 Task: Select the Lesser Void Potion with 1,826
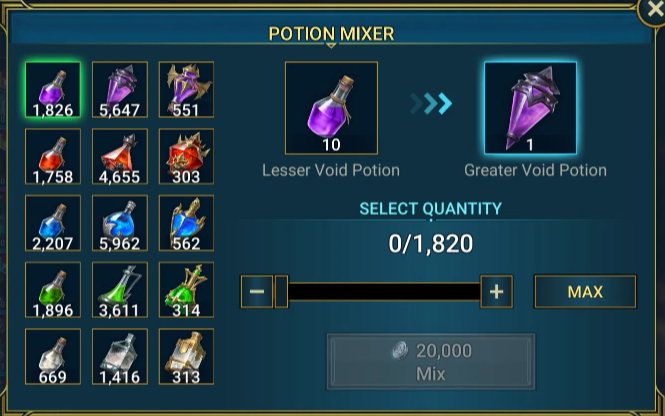(x=53, y=89)
